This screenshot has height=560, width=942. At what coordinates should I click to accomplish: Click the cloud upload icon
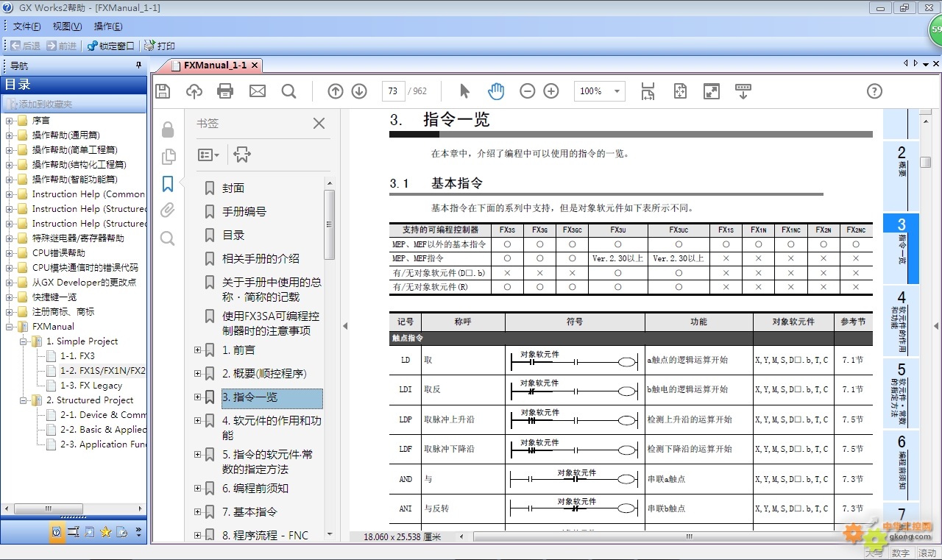[194, 91]
